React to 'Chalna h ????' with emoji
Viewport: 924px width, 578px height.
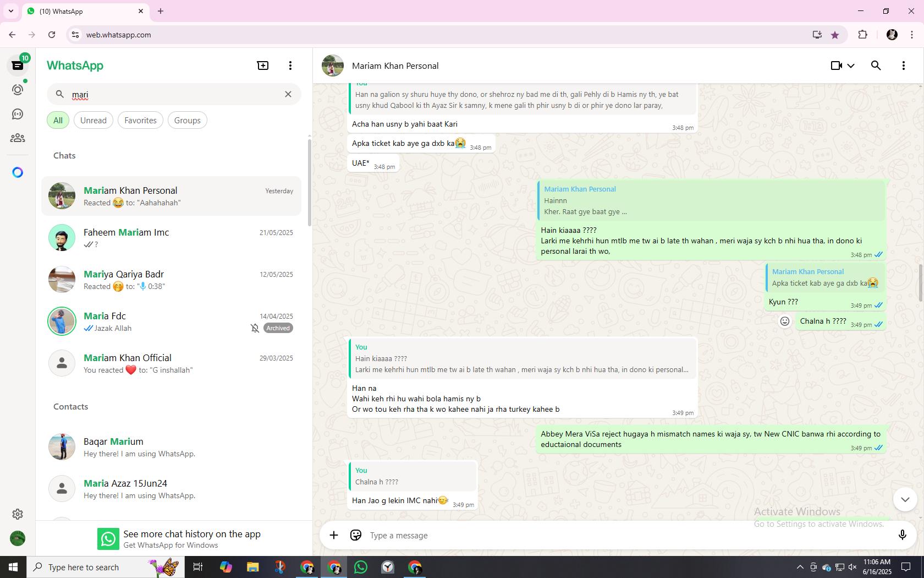(x=785, y=321)
